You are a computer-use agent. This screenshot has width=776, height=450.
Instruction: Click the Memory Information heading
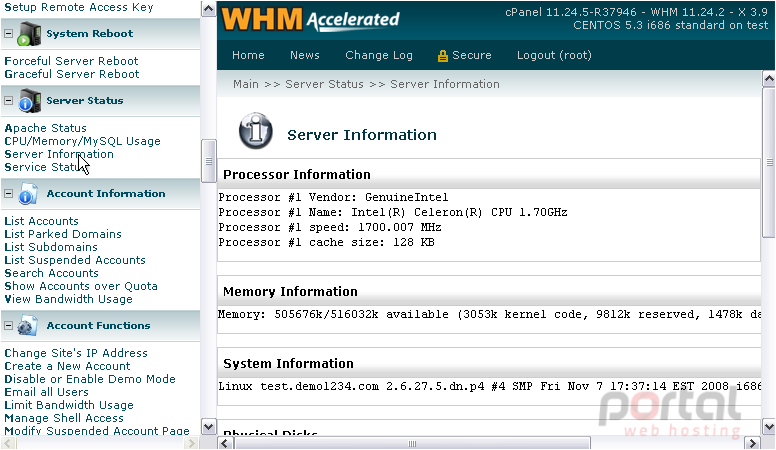click(291, 292)
